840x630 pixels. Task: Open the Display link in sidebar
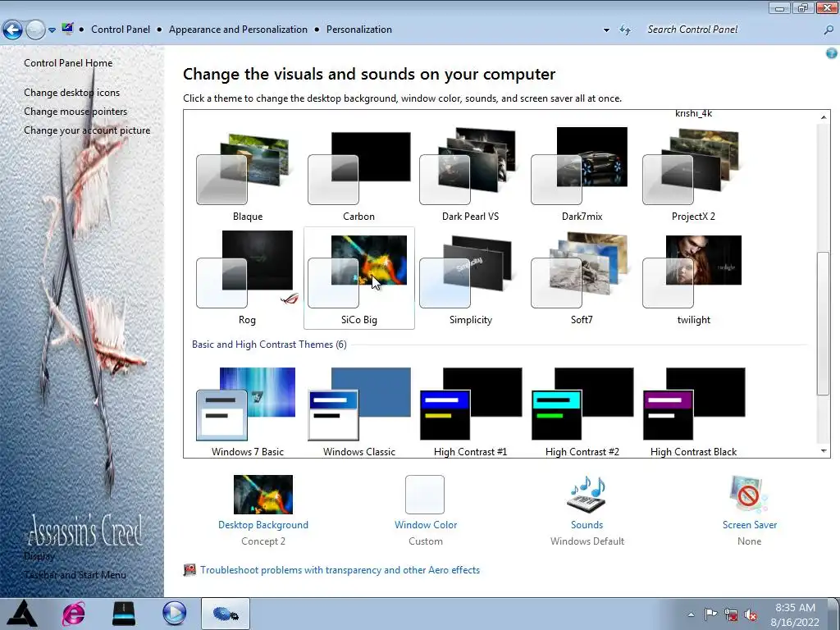(x=39, y=556)
